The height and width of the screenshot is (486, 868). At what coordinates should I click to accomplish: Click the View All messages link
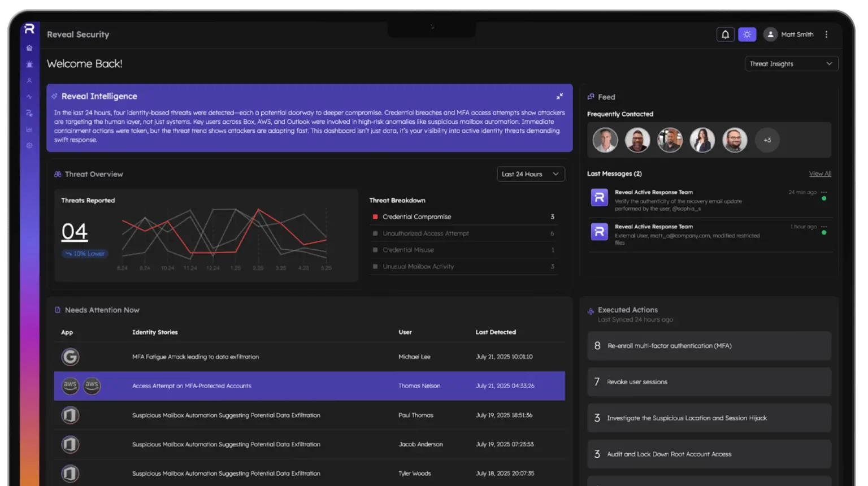pyautogui.click(x=819, y=174)
